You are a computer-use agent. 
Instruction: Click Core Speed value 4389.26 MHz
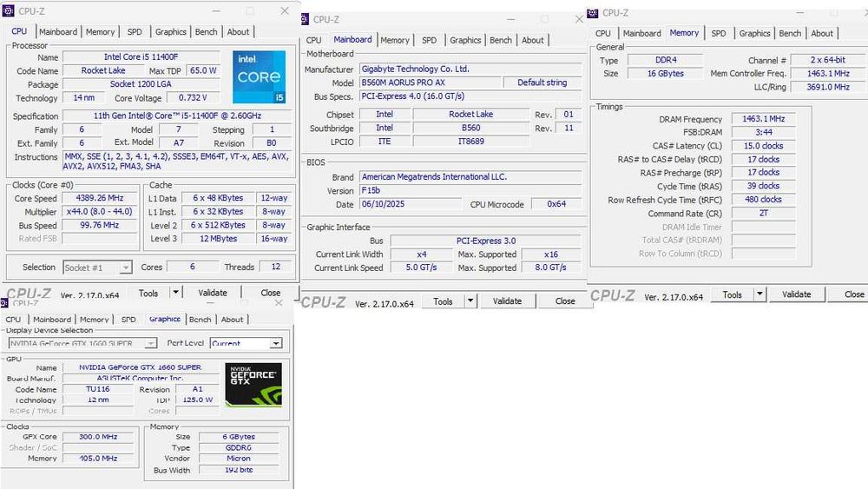pyautogui.click(x=100, y=198)
